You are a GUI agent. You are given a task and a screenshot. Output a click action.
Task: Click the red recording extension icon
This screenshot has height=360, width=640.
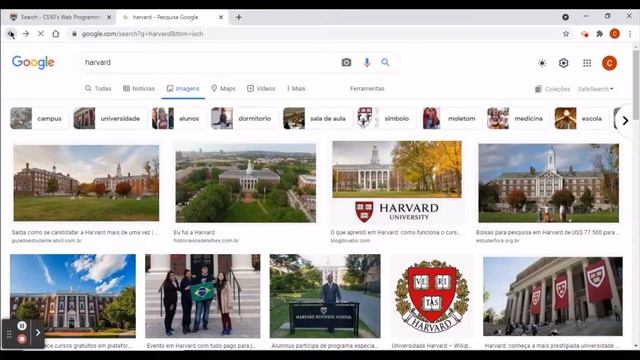click(584, 34)
